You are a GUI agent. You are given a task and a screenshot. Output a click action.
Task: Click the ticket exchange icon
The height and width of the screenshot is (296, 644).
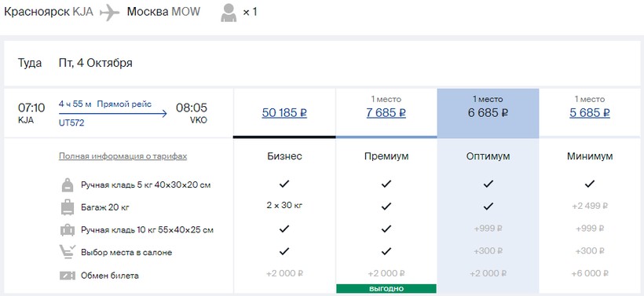point(68,275)
